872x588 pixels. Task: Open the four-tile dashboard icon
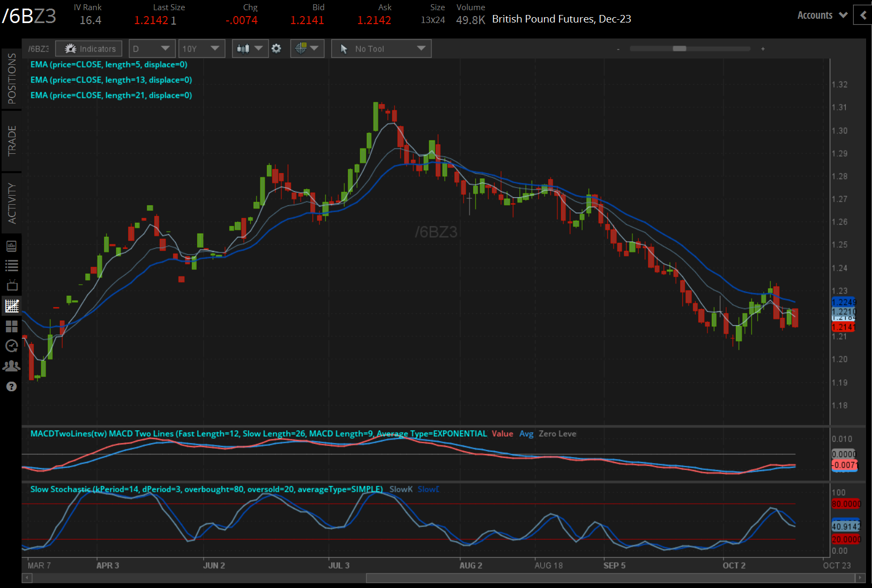[x=11, y=326]
